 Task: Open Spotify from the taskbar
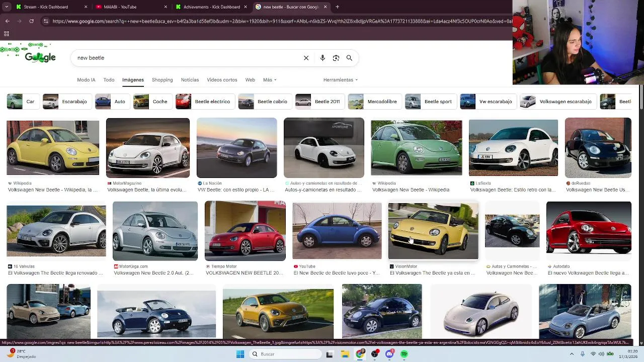point(405,354)
